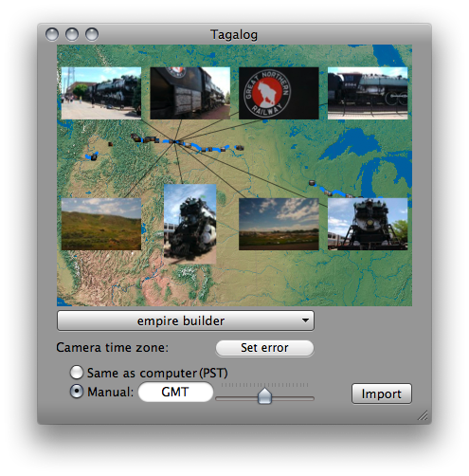This screenshot has width=469, height=476.
Task: Choose Same as computer (PST) option
Action: tap(77, 373)
